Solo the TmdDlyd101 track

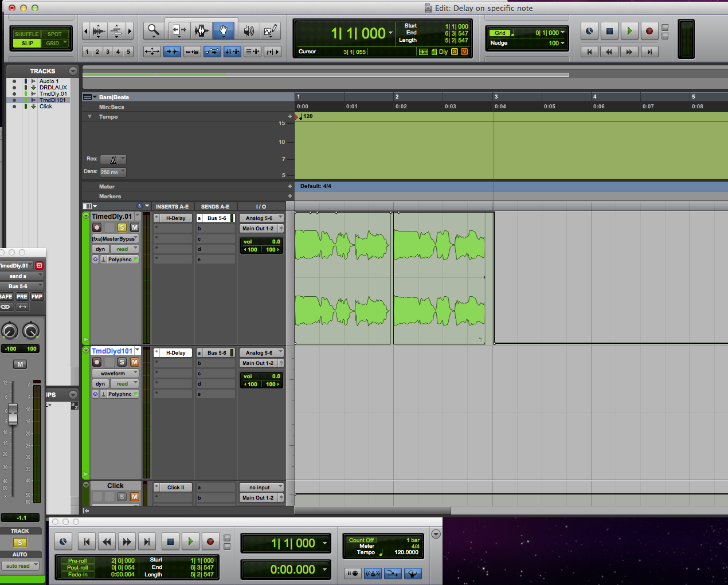tap(122, 362)
